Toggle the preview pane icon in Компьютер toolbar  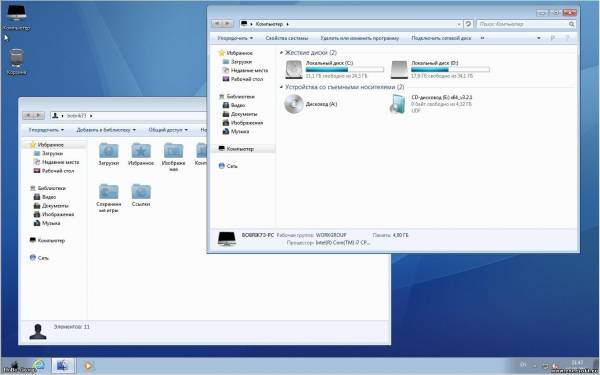click(x=553, y=38)
